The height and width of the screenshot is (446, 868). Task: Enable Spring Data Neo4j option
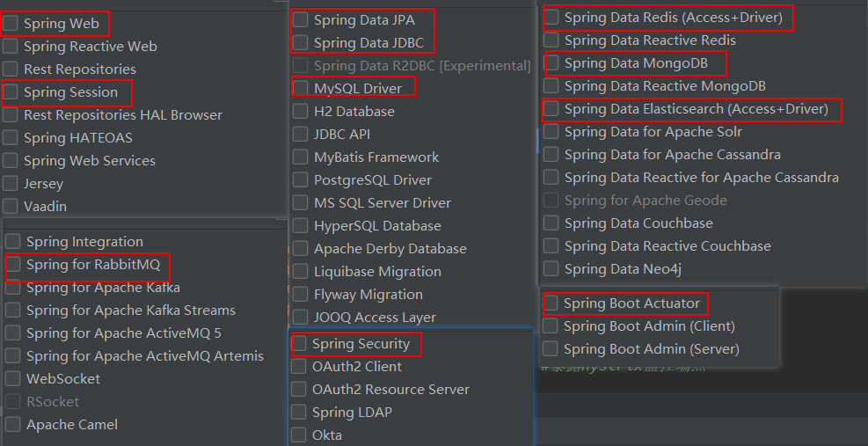551,268
